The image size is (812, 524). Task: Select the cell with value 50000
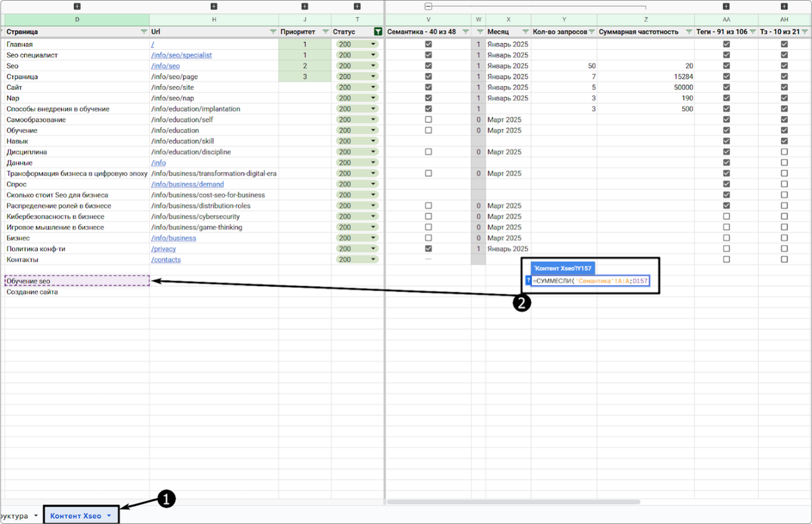click(646, 88)
